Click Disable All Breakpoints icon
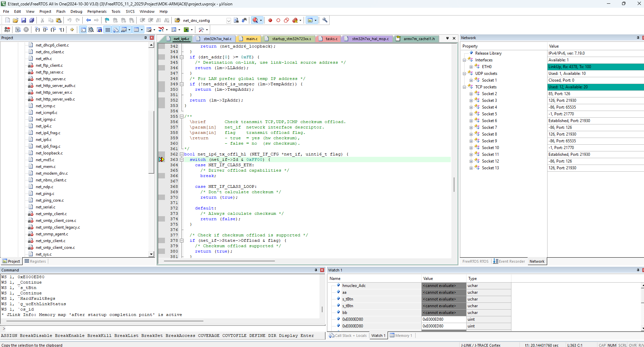 pos(286,20)
